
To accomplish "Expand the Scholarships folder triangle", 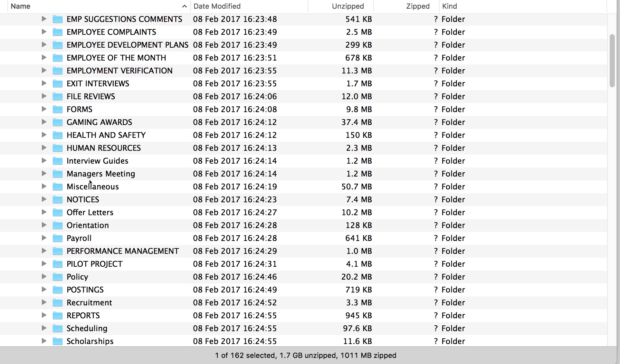I will click(44, 341).
